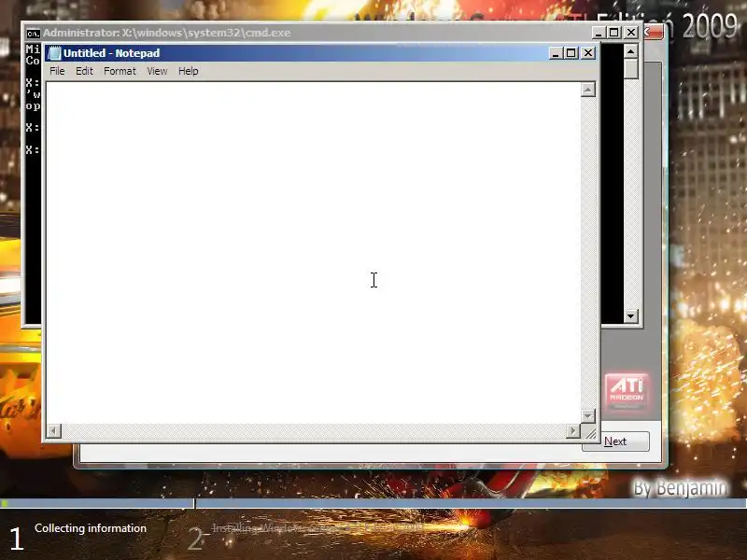The height and width of the screenshot is (560, 747).
Task: Close the setup window behind cmd
Action: [653, 33]
